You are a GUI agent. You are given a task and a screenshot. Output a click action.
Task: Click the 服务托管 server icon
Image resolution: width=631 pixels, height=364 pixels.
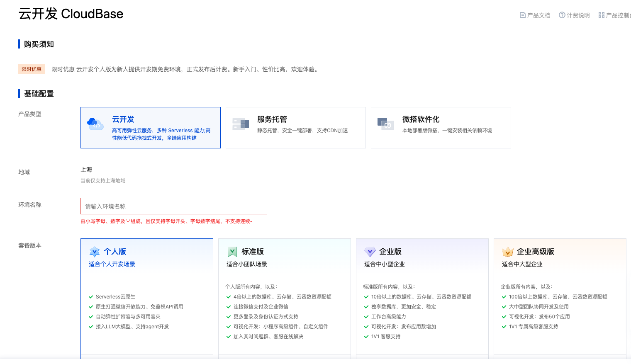[x=241, y=124]
